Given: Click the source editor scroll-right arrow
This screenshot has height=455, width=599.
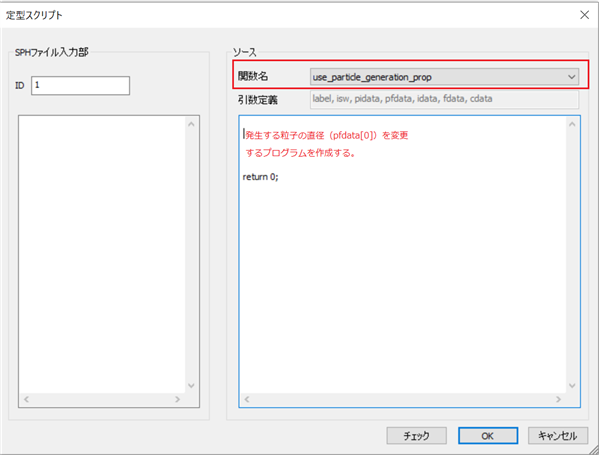Looking at the screenshot, I should click(559, 399).
